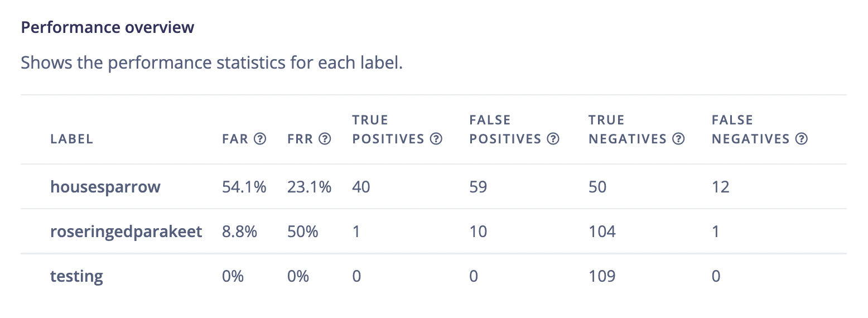
Task: Click roseringedparakeet true negatives value 104
Action: point(602,232)
